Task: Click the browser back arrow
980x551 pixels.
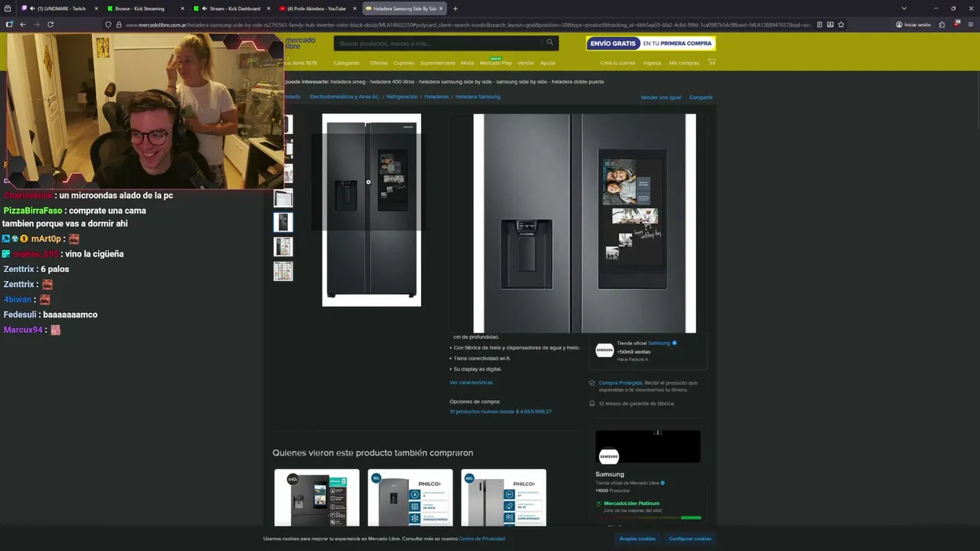Action: [23, 24]
